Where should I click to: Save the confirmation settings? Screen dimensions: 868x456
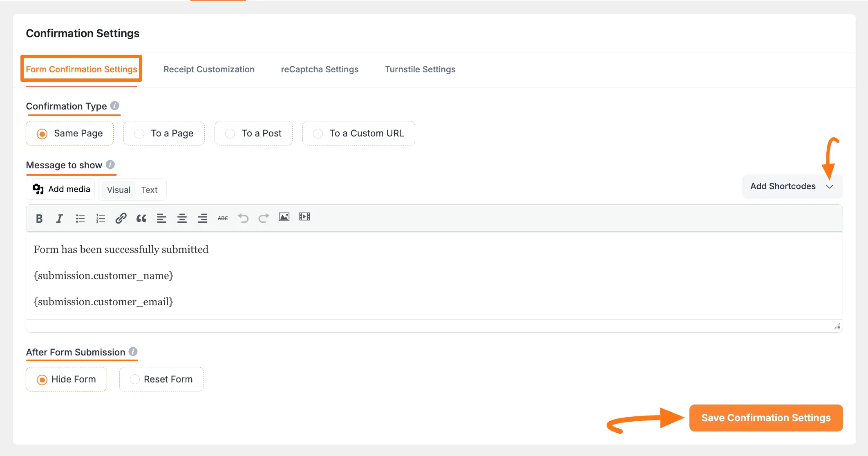[765, 418]
